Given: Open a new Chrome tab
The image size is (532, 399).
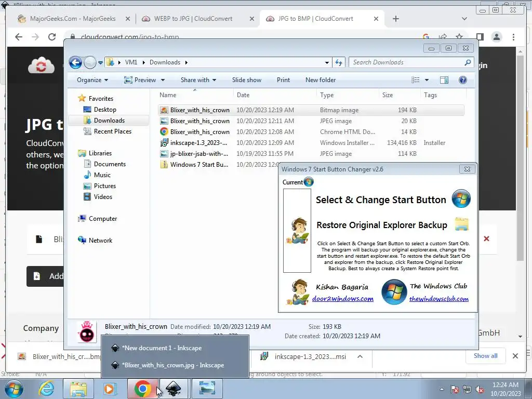Looking at the screenshot, I should 395,19.
